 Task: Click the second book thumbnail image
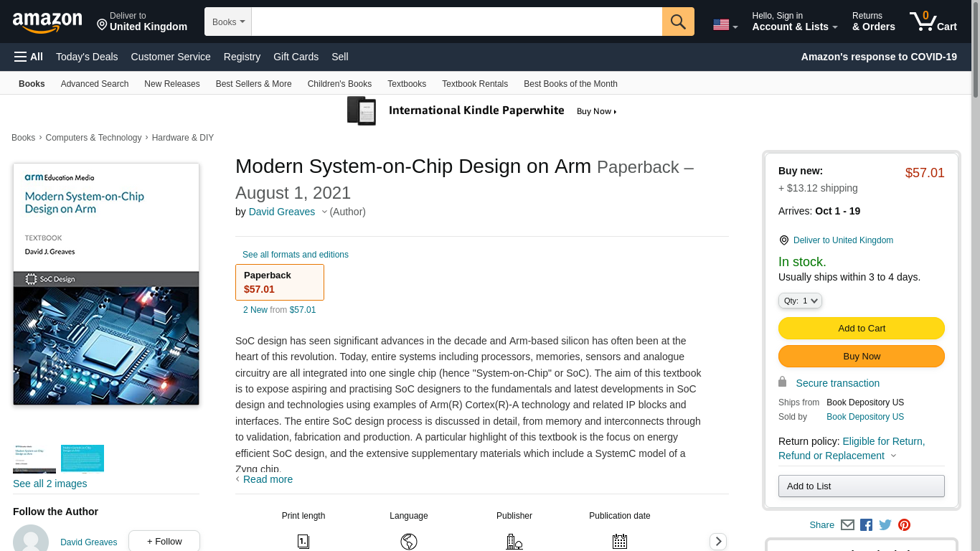coord(83,458)
